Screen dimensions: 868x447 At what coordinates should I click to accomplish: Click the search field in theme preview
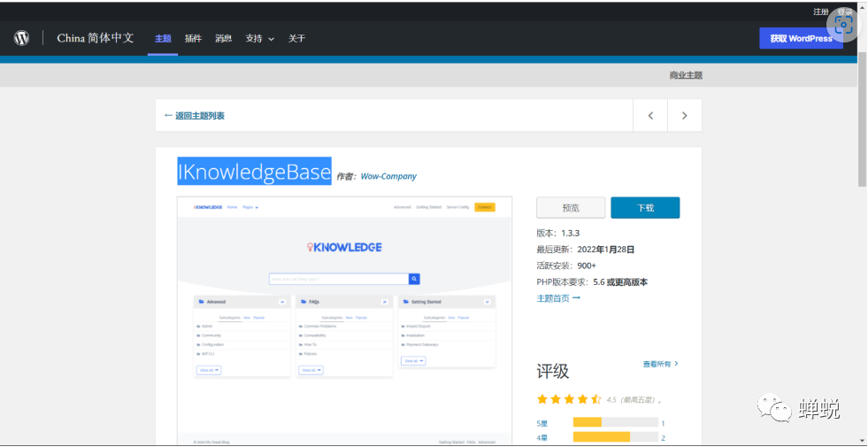coord(339,279)
